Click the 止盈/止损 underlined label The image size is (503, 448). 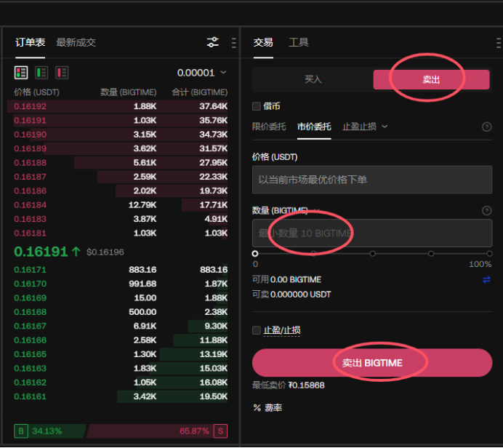pyautogui.click(x=281, y=330)
